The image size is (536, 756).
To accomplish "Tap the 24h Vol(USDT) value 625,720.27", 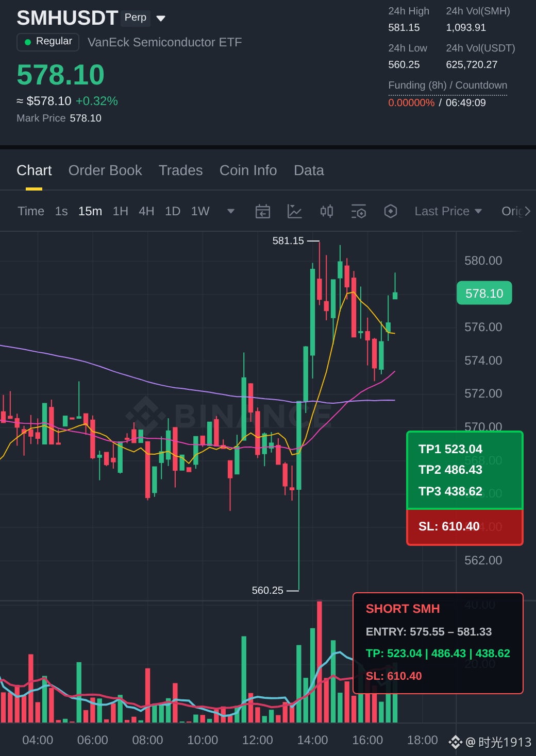I will coord(472,64).
